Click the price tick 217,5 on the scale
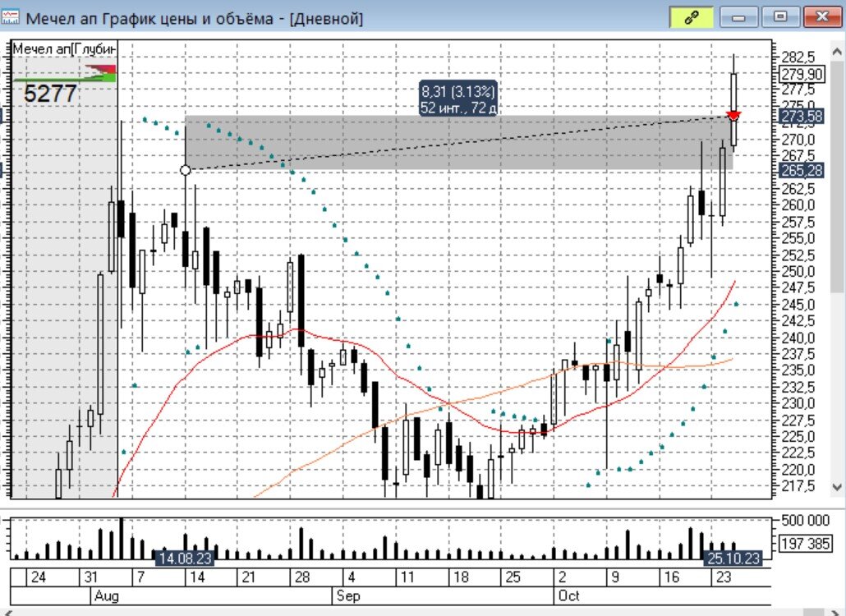Screen dimensions: 846x616 (x=798, y=486)
